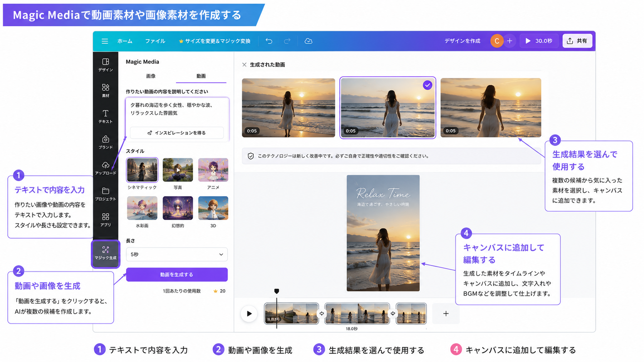Click the Relax Time canvas preview

tap(383, 233)
